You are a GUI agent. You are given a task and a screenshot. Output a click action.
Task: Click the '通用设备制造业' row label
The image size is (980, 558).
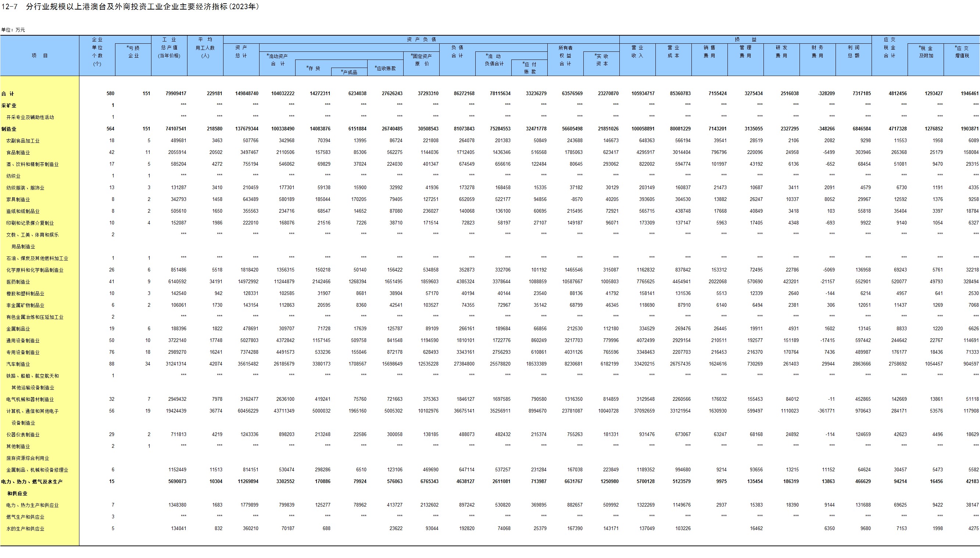23,341
